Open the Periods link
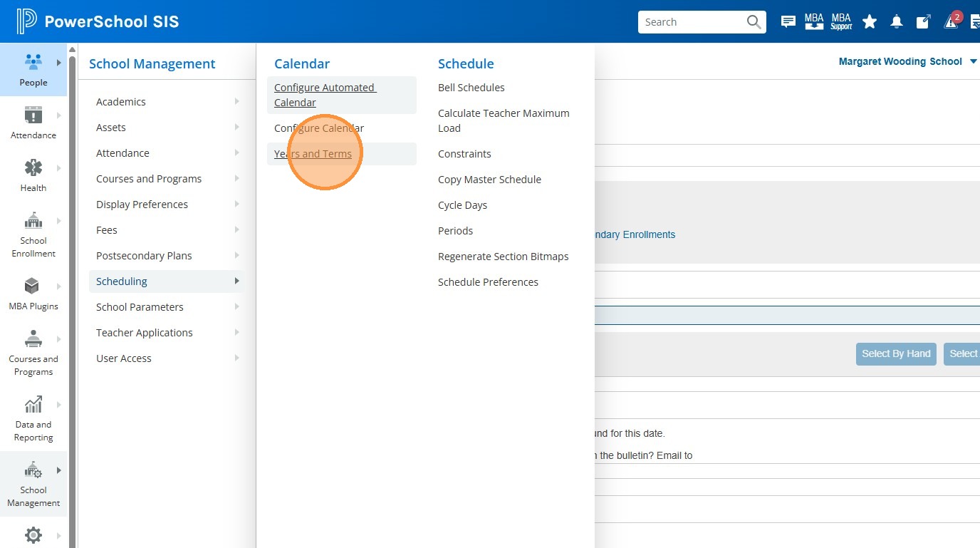Viewport: 980px width, 548px height. pos(456,231)
